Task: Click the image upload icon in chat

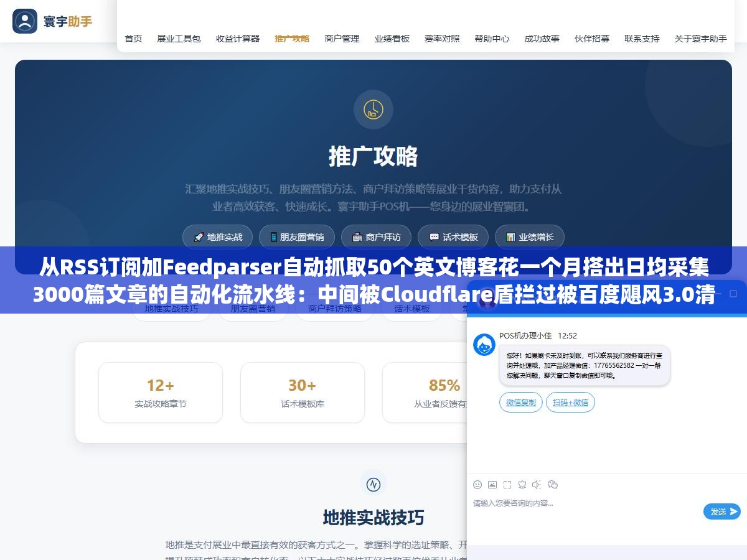Action: click(x=492, y=485)
